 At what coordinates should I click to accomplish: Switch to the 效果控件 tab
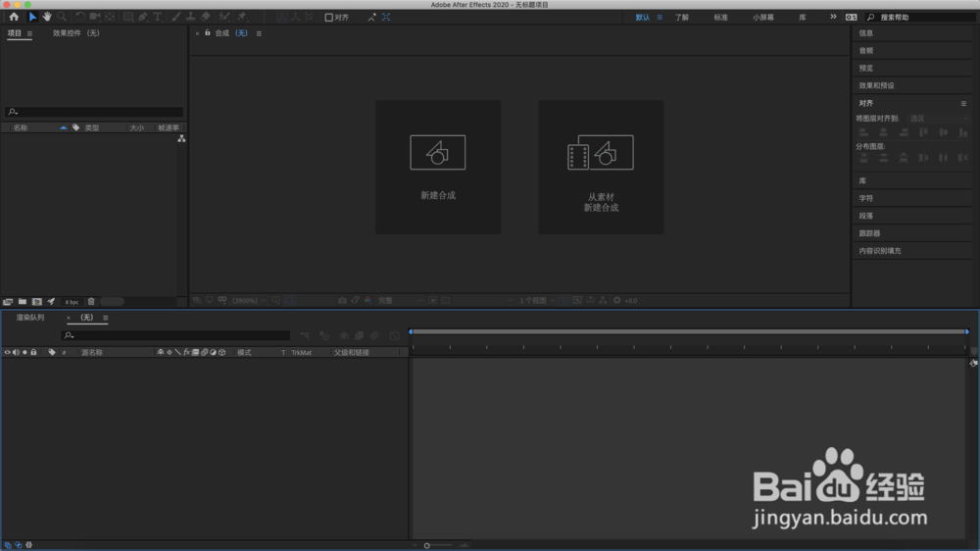pyautogui.click(x=75, y=33)
